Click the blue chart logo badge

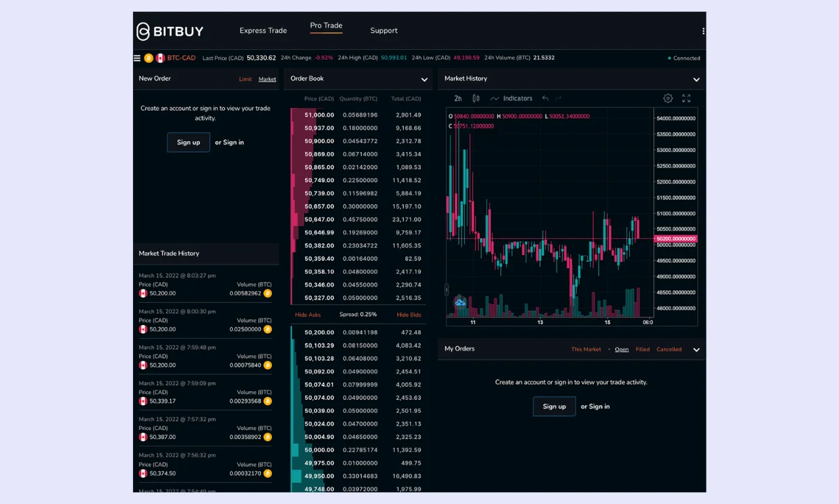[460, 302]
